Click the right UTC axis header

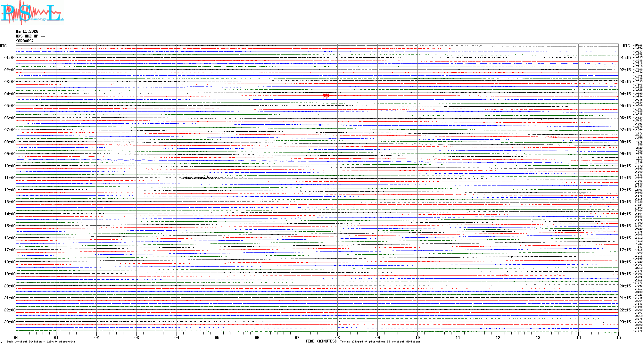626,46
